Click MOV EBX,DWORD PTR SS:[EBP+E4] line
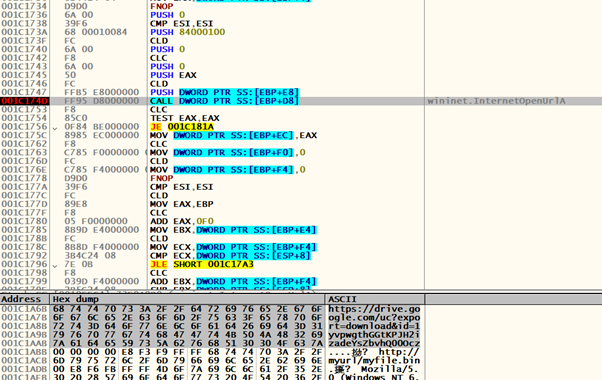Screen dimensions: 602x380 coord(233,230)
